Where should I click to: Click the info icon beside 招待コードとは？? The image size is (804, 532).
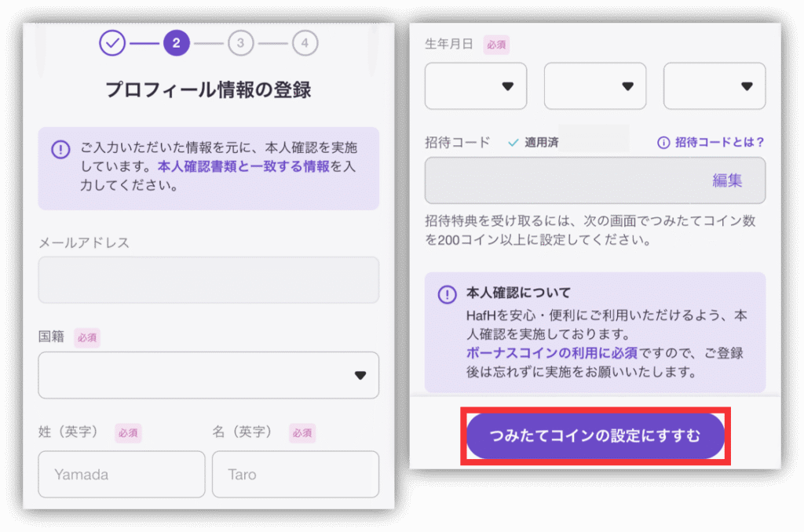[x=663, y=143]
